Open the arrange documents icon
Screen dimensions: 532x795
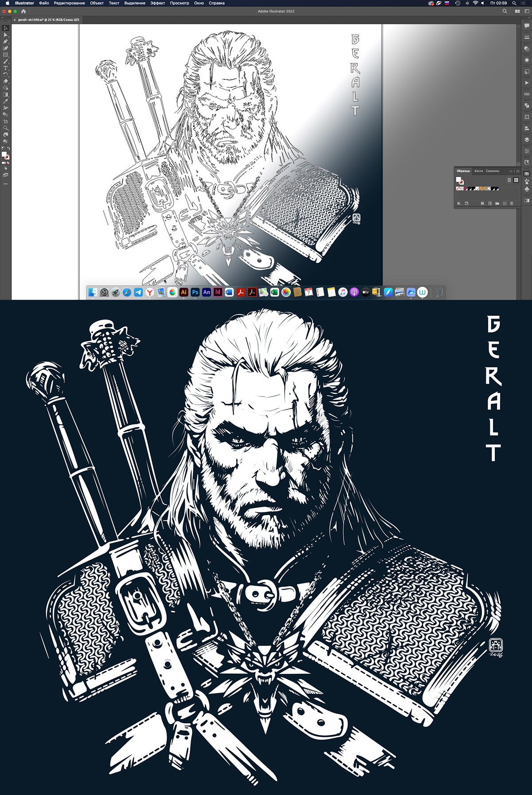pos(517,11)
